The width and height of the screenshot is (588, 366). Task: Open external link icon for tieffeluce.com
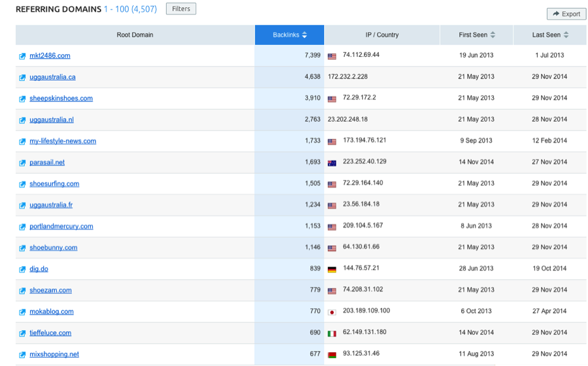click(22, 333)
